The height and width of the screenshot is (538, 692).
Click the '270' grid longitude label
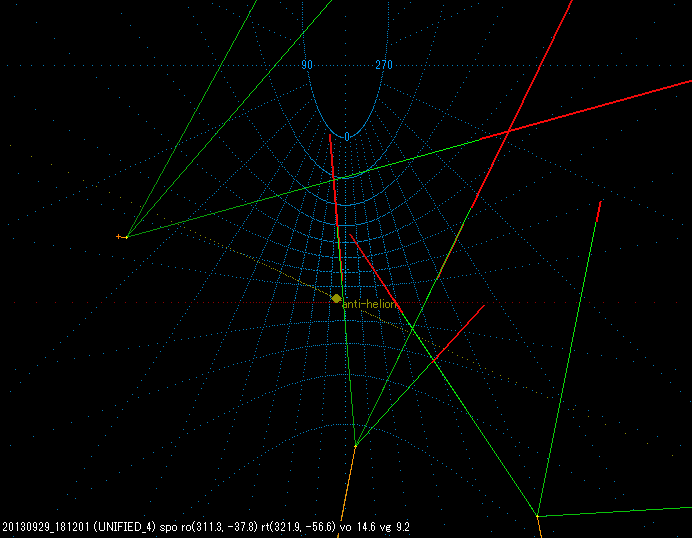coord(384,65)
